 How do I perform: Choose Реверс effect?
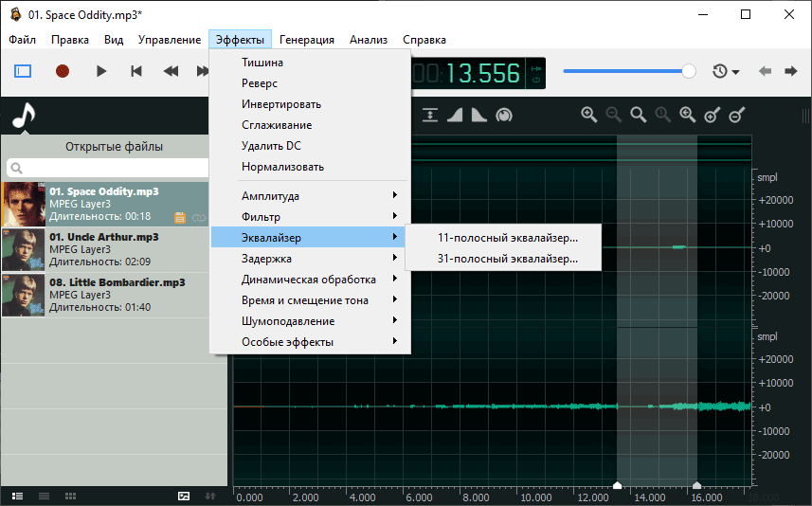pyautogui.click(x=310, y=83)
